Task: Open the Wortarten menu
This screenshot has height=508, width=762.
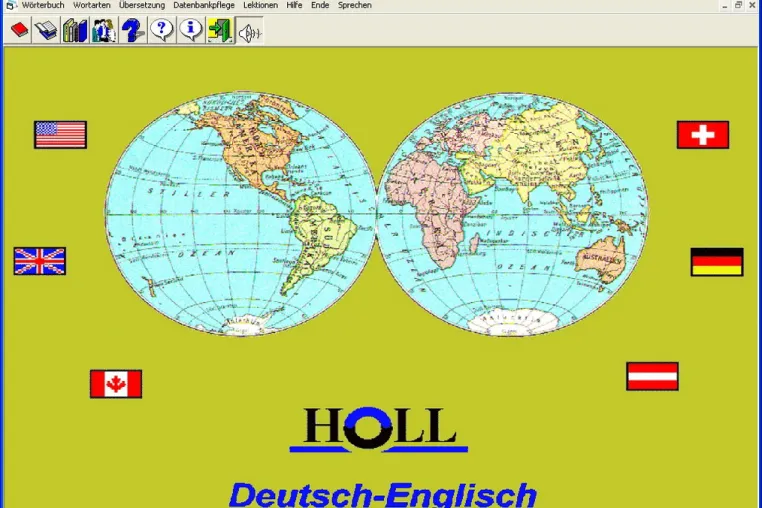Action: click(91, 5)
